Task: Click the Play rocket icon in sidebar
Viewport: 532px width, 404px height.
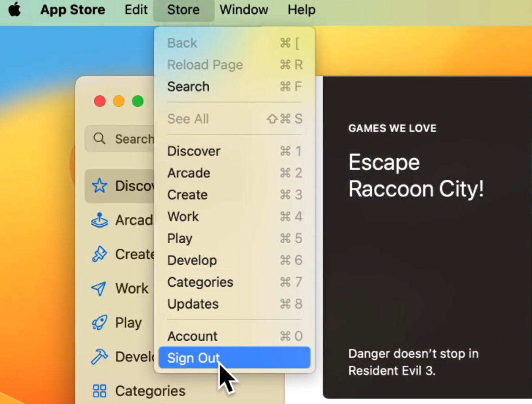Action: pyautogui.click(x=99, y=322)
